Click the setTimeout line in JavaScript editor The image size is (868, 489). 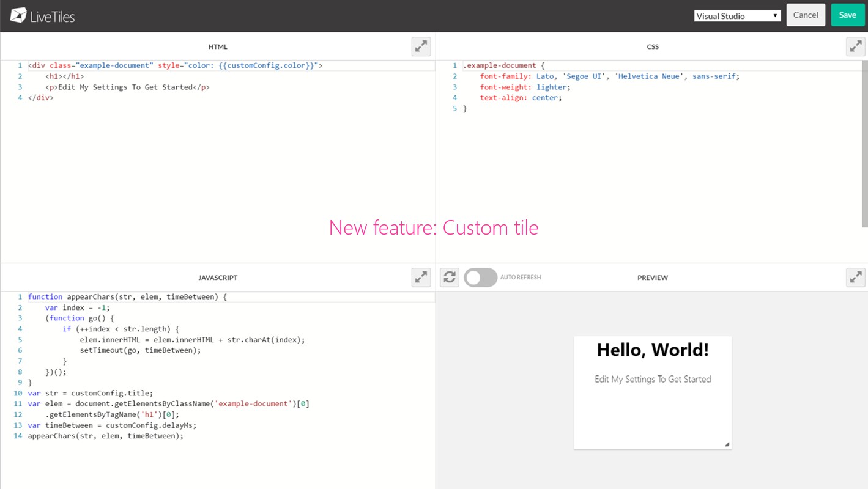[140, 350]
